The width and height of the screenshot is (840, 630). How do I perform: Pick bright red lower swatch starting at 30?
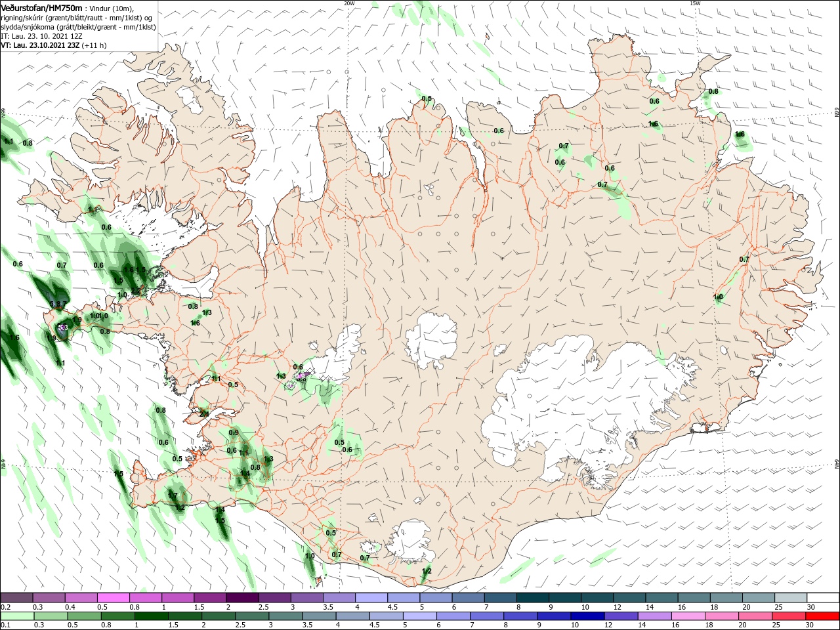click(x=822, y=616)
